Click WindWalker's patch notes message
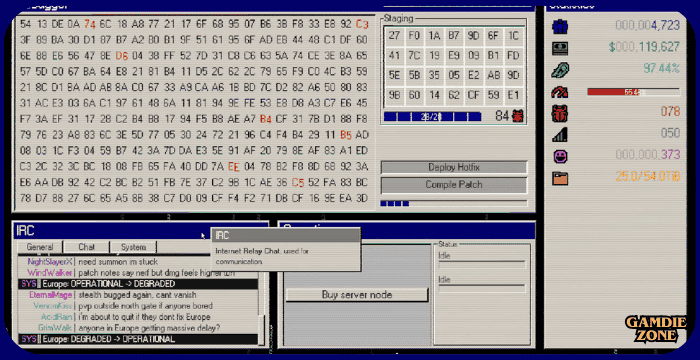The height and width of the screenshot is (360, 700). [x=156, y=273]
